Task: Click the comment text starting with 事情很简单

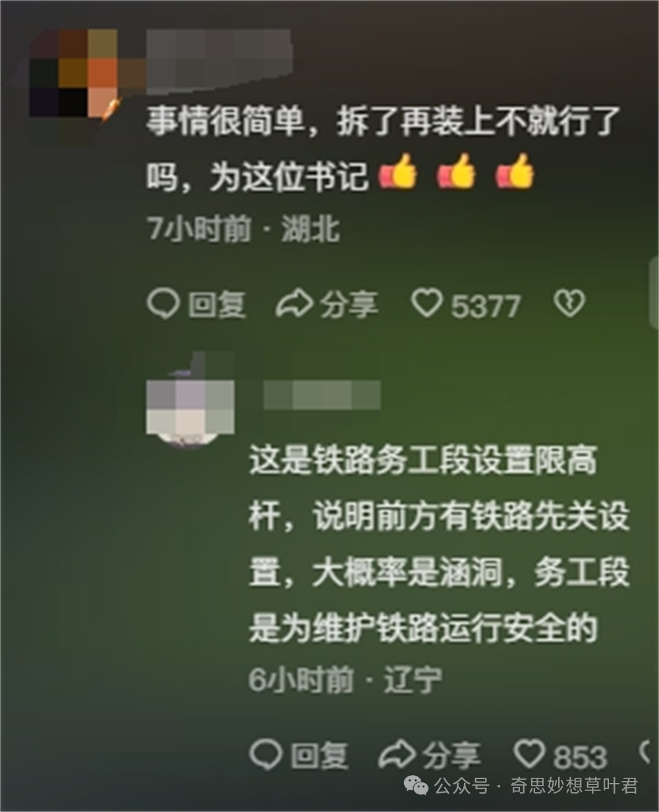Action: point(382,149)
